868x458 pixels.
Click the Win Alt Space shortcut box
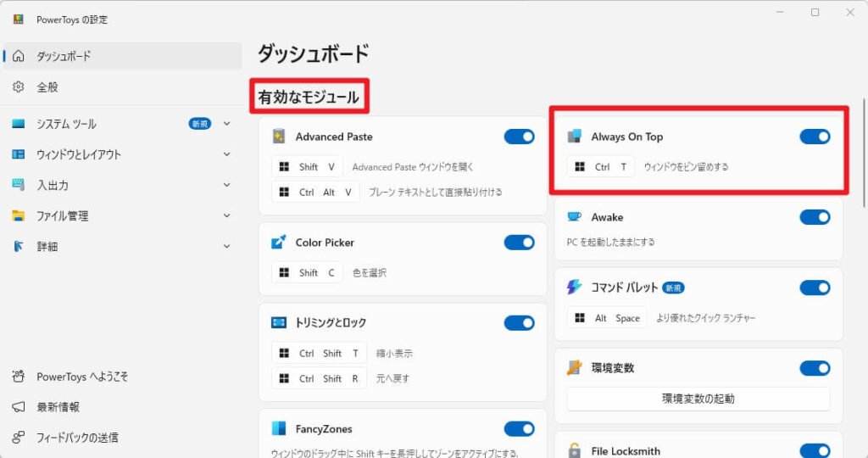(607, 318)
